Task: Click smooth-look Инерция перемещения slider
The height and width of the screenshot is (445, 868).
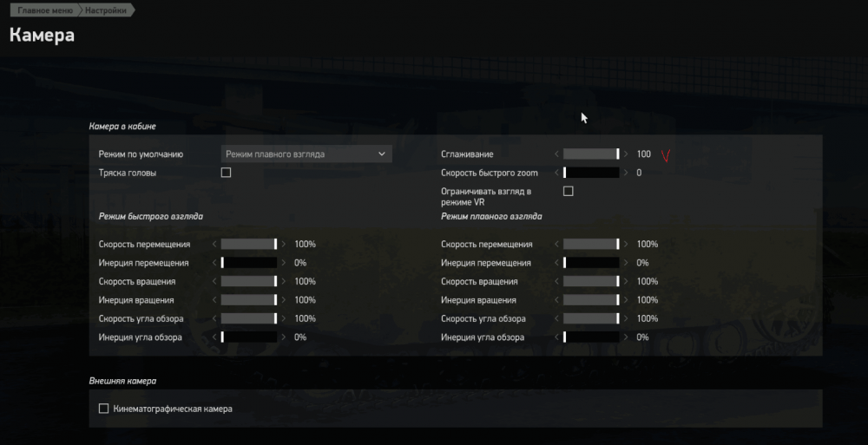Action: pyautogui.click(x=591, y=263)
